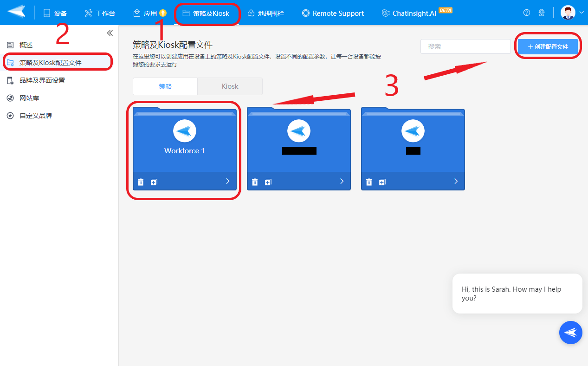Click the duplicate icon on the rightmost folder
588x366 pixels.
[382, 182]
